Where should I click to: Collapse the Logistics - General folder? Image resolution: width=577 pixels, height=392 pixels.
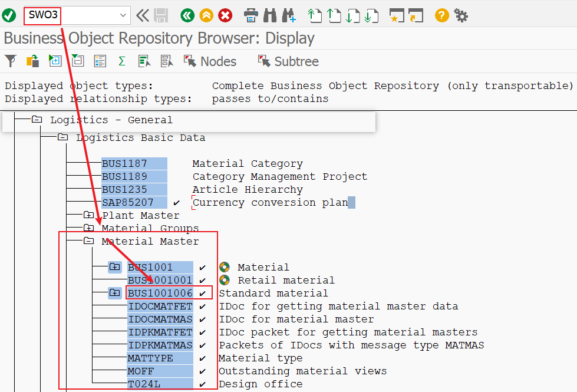pyautogui.click(x=37, y=119)
